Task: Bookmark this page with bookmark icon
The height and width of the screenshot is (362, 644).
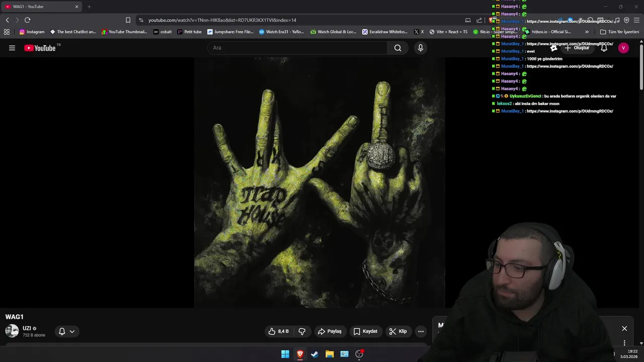Action: (x=128, y=20)
